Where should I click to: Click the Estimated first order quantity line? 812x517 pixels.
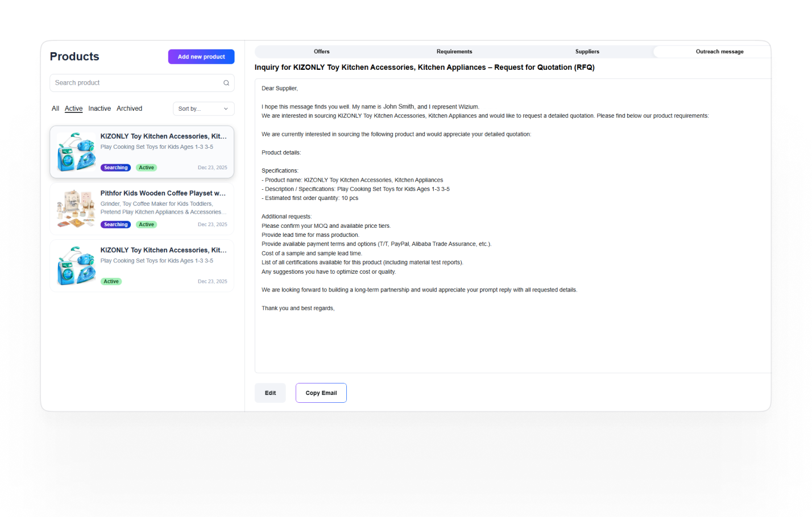click(310, 198)
